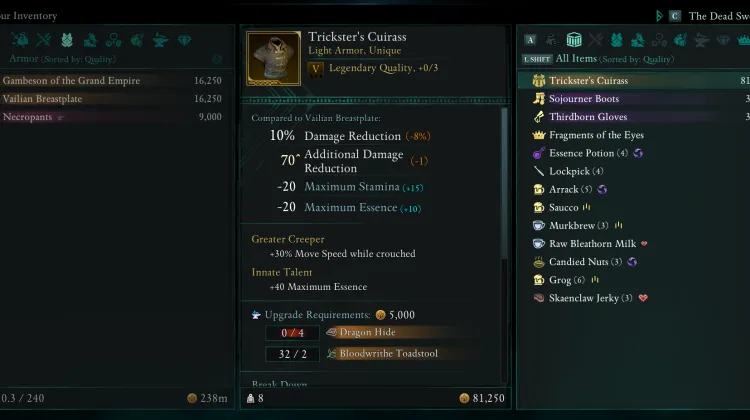Select Essence Potion in the shop
This screenshot has width=750, height=420.
(634, 153)
